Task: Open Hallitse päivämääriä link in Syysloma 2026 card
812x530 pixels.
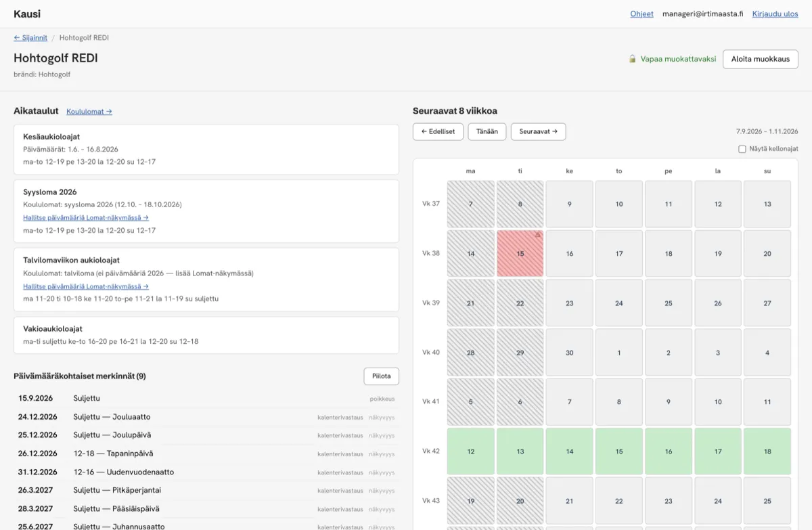Action: coord(86,218)
